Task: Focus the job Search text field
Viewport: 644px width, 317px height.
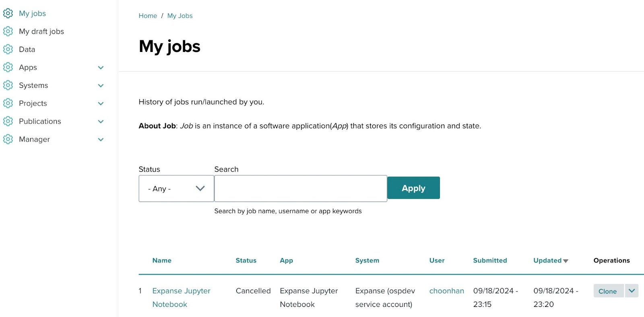Action: [x=301, y=189]
